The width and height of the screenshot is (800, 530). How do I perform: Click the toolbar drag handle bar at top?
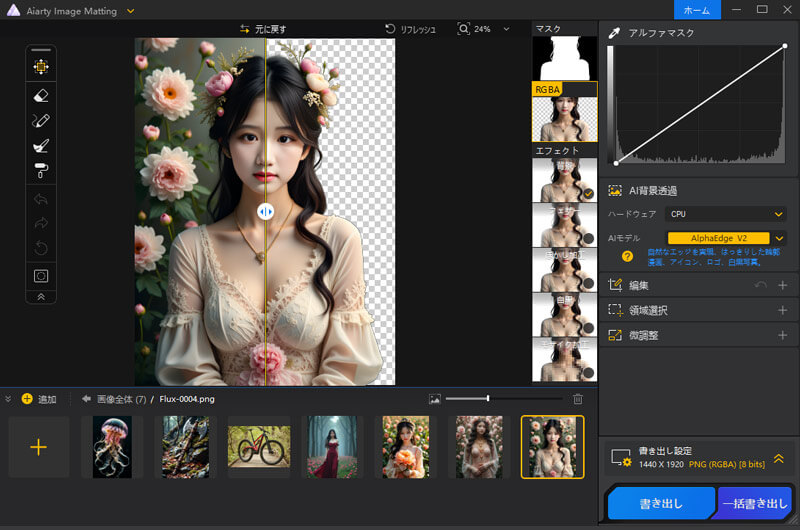[x=41, y=50]
